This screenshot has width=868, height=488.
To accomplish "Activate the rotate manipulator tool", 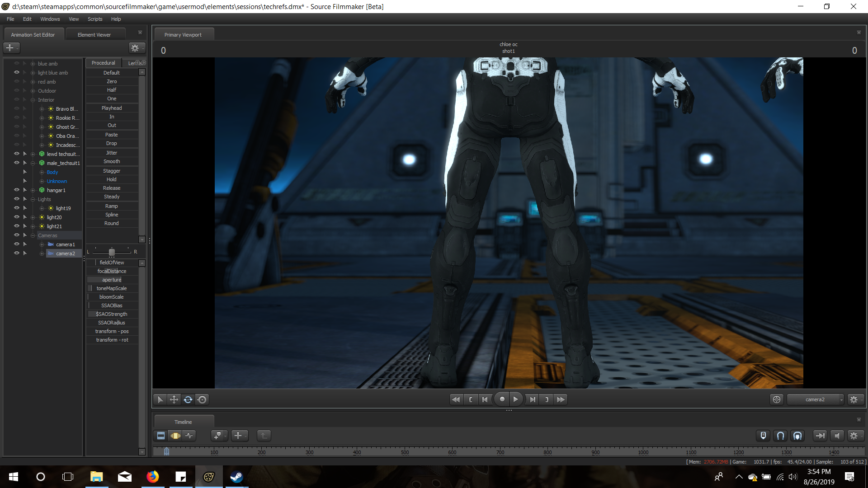I will pyautogui.click(x=188, y=399).
